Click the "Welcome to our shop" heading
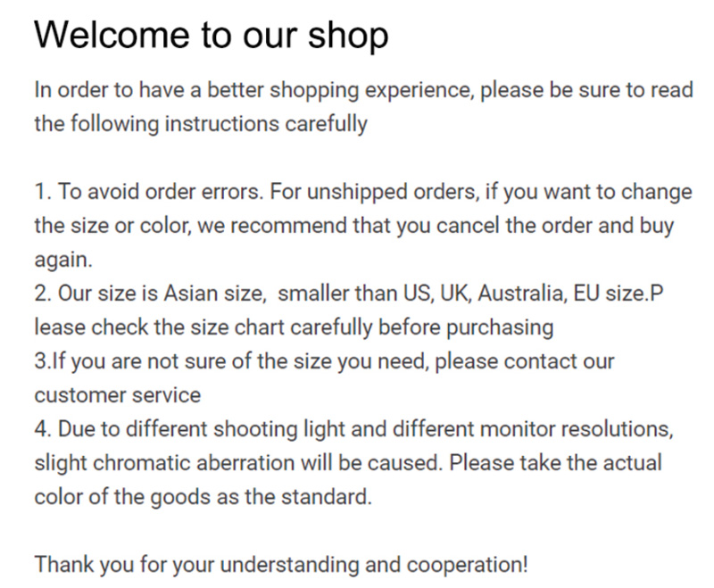The height and width of the screenshot is (588, 714). [211, 36]
